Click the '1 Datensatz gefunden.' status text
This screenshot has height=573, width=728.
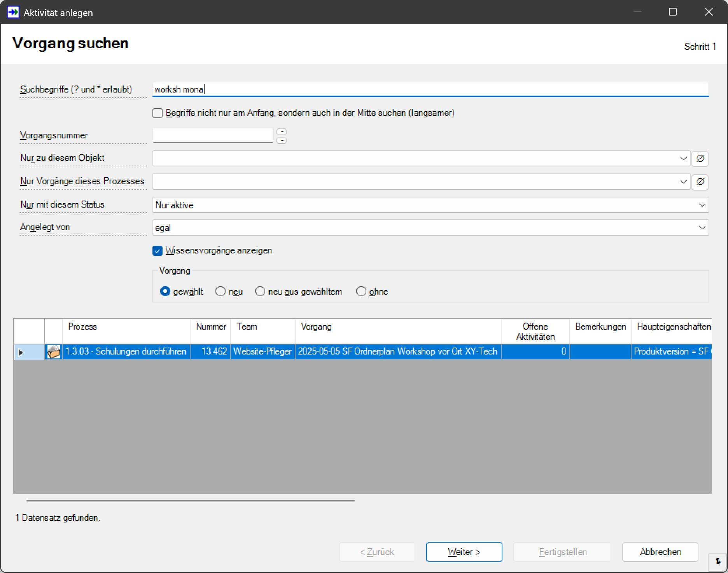[58, 518]
